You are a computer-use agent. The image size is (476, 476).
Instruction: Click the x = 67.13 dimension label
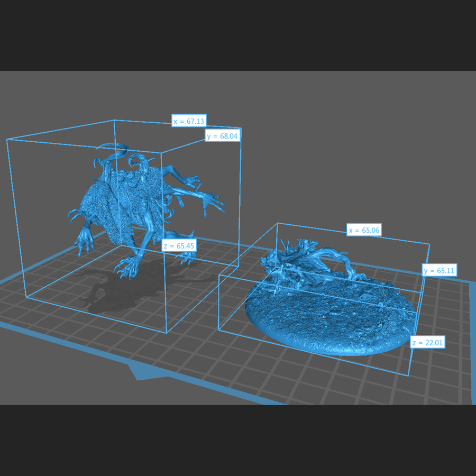click(189, 121)
